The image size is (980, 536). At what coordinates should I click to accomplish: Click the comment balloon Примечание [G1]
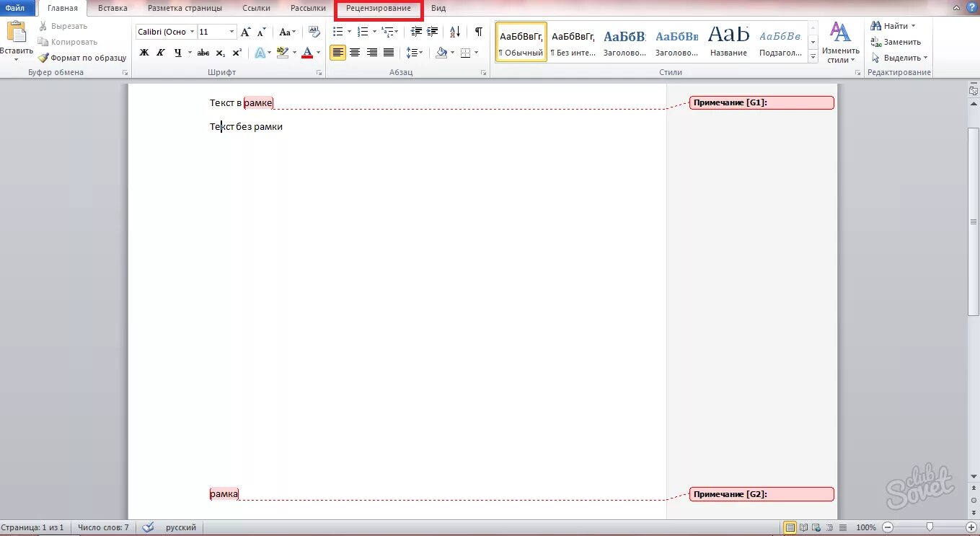pyautogui.click(x=762, y=102)
